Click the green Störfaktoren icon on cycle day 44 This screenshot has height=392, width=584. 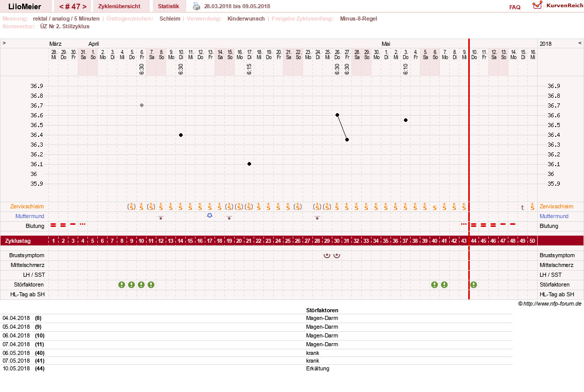coord(473,285)
